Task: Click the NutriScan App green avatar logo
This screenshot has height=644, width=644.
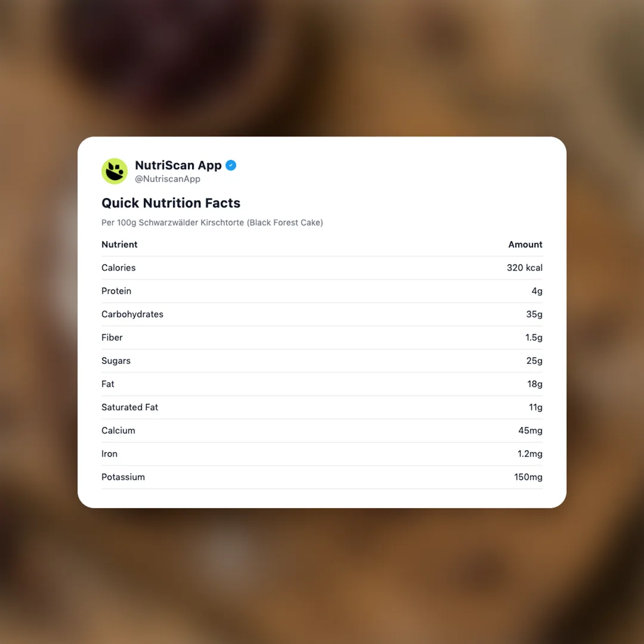Action: 114,171
